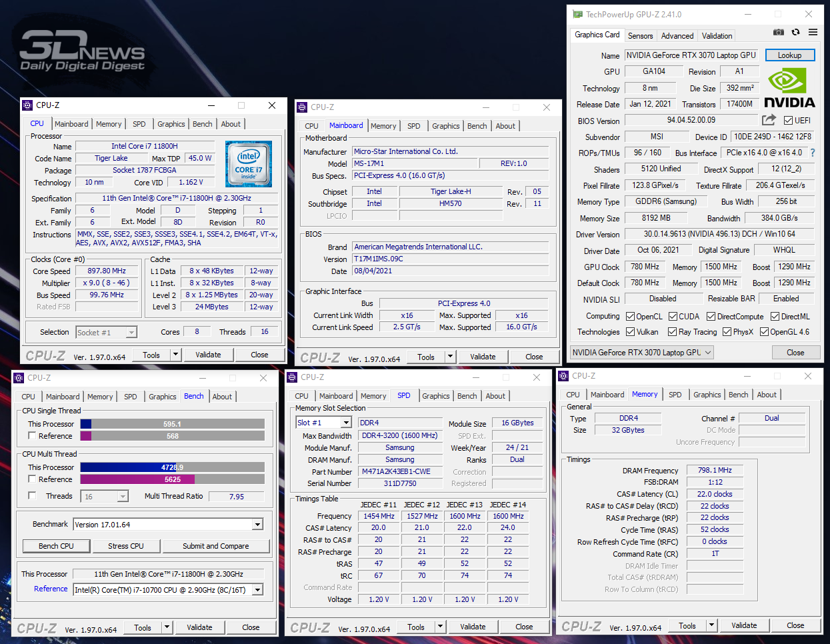Click the Multi Thread Ratio field 7.95
830x644 pixels.
tap(237, 497)
